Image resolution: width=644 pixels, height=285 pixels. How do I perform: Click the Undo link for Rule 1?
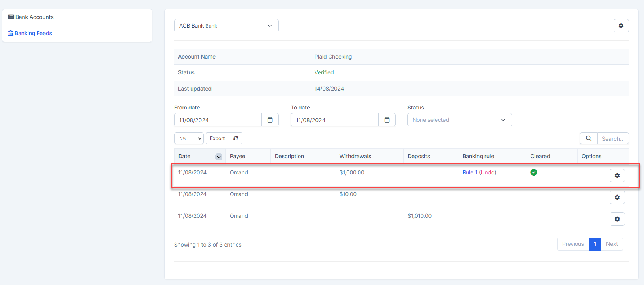pyautogui.click(x=487, y=172)
